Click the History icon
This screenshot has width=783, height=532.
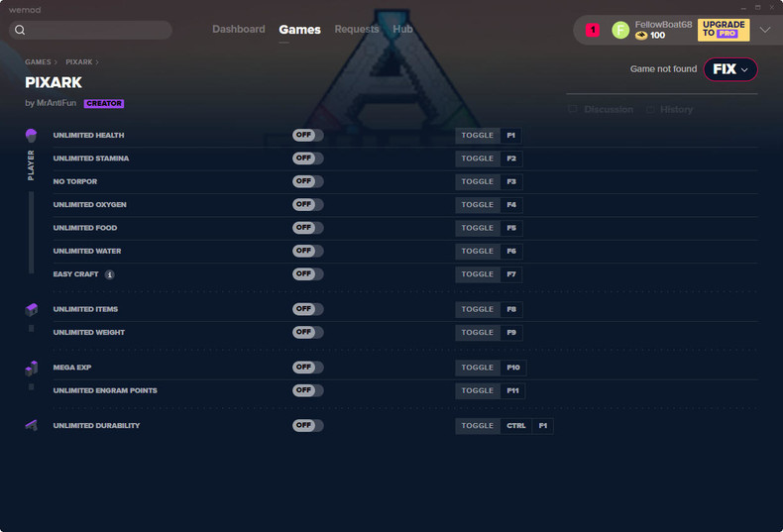[650, 109]
